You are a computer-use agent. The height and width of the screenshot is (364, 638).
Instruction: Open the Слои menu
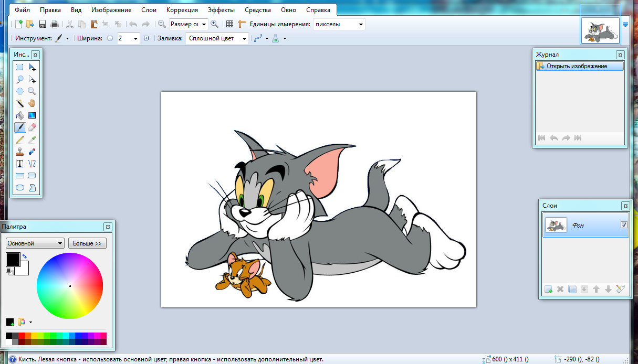[x=149, y=10]
